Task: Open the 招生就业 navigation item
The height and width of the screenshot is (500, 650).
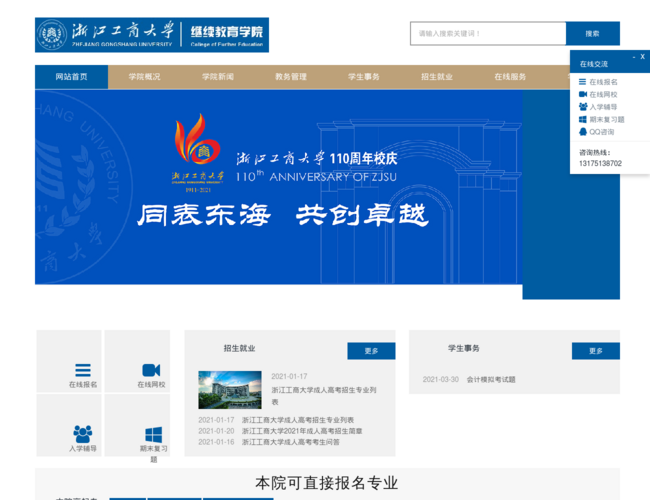Action: (437, 77)
